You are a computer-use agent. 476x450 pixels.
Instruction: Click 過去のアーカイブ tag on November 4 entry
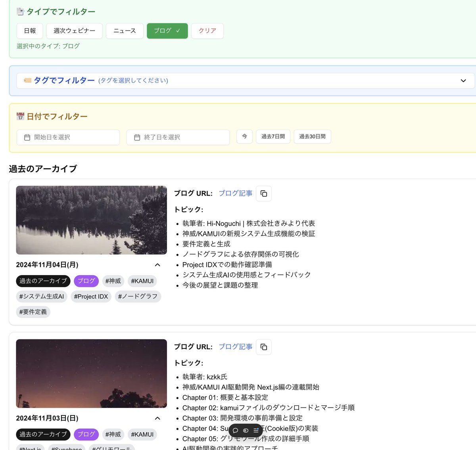pyautogui.click(x=43, y=281)
